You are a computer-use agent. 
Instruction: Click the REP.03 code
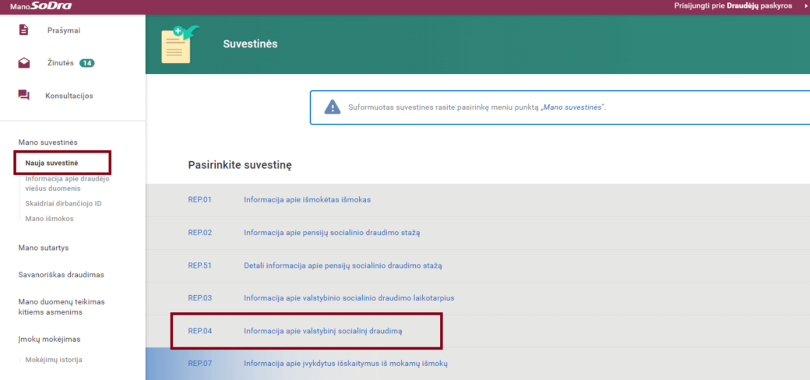(200, 298)
